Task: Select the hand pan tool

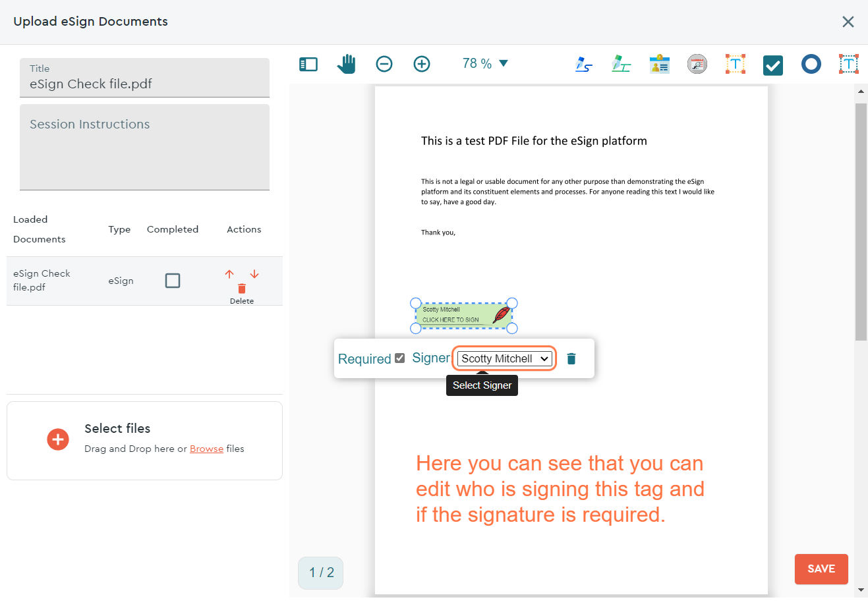Action: click(346, 64)
